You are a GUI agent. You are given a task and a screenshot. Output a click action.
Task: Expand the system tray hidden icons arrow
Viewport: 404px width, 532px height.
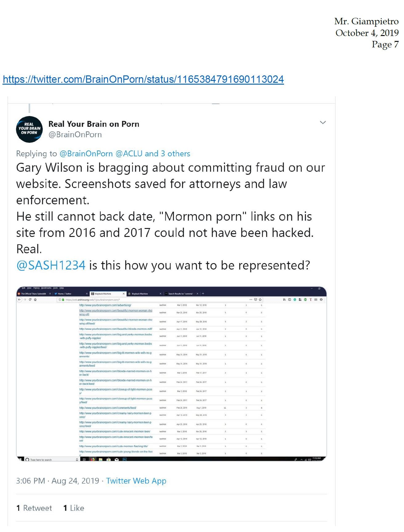(x=302, y=460)
